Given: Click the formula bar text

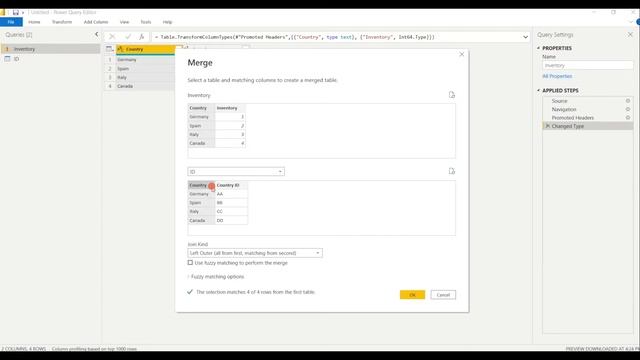Looking at the screenshot, I should tap(295, 37).
